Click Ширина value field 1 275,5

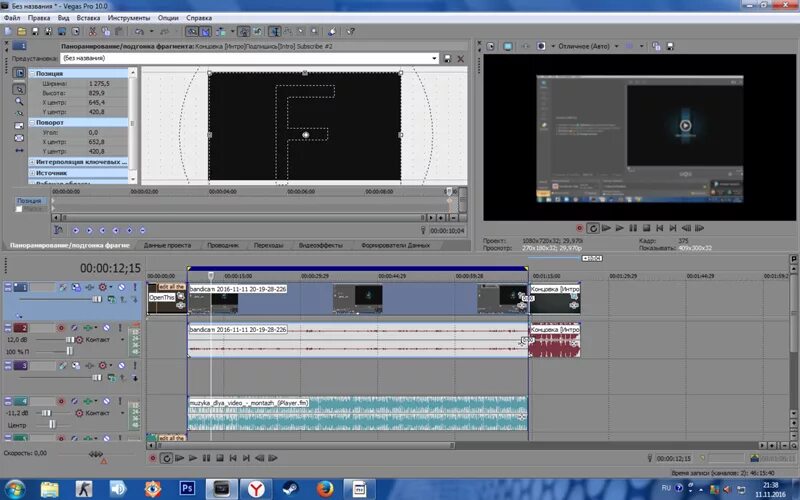106,83
